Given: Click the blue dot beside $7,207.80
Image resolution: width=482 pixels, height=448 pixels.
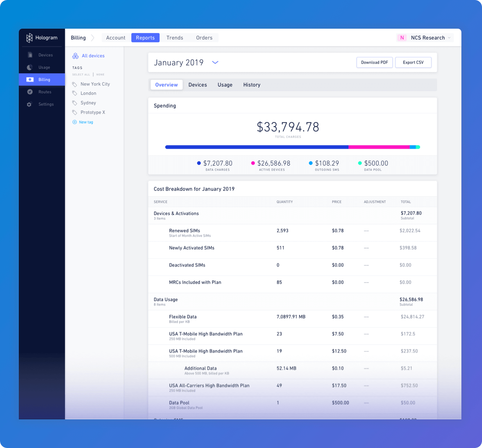Looking at the screenshot, I should [199, 163].
